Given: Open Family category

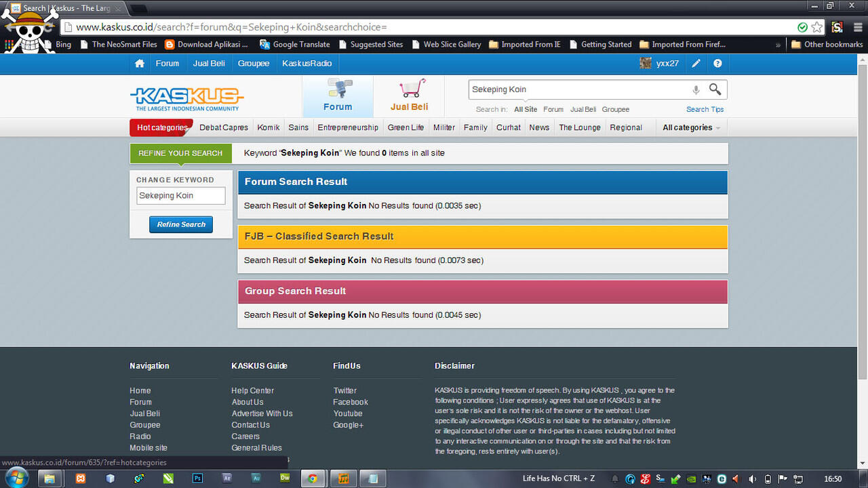Looking at the screenshot, I should [x=475, y=127].
